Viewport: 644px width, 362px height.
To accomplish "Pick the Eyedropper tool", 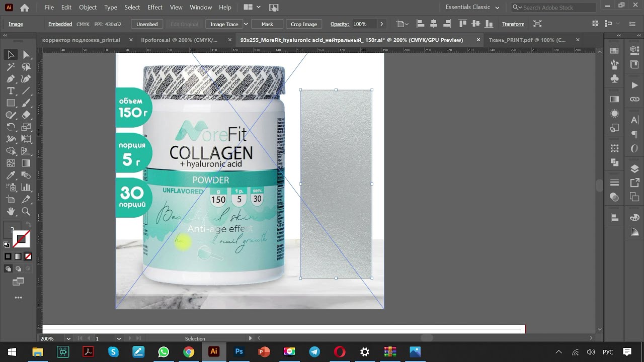I will (x=11, y=175).
